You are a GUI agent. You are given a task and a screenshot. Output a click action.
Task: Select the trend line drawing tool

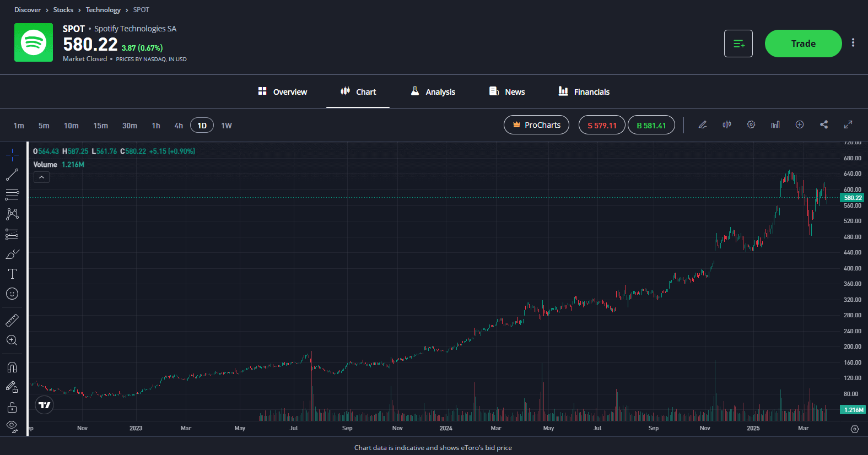tap(12, 175)
